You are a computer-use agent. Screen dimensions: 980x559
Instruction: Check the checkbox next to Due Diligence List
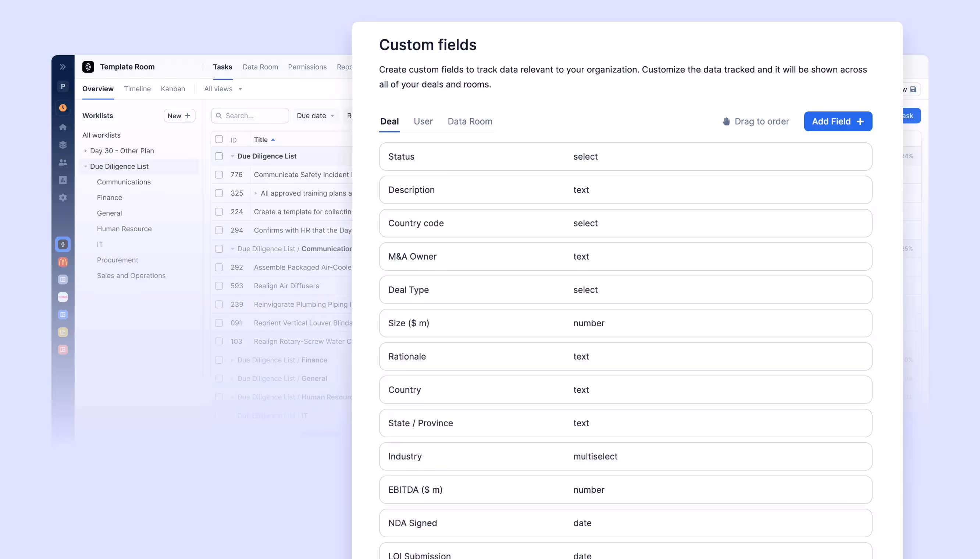pyautogui.click(x=219, y=156)
